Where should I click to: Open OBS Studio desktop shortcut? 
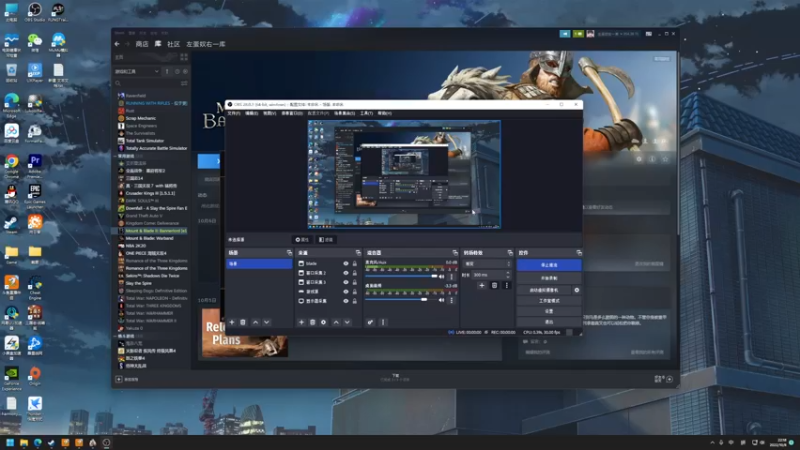point(35,12)
